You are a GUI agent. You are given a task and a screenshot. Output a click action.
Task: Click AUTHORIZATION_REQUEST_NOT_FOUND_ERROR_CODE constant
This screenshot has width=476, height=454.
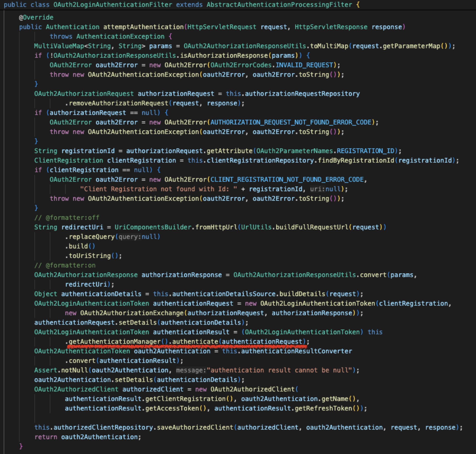pos(291,122)
